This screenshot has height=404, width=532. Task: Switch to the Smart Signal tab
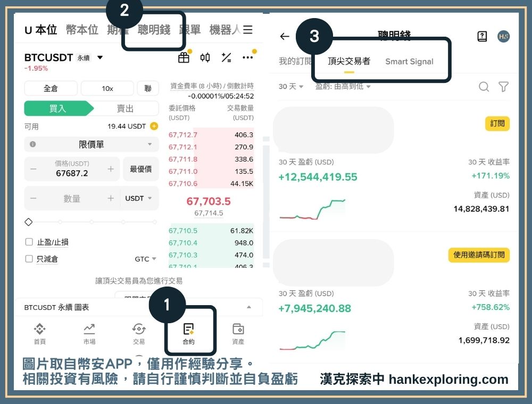coord(409,62)
